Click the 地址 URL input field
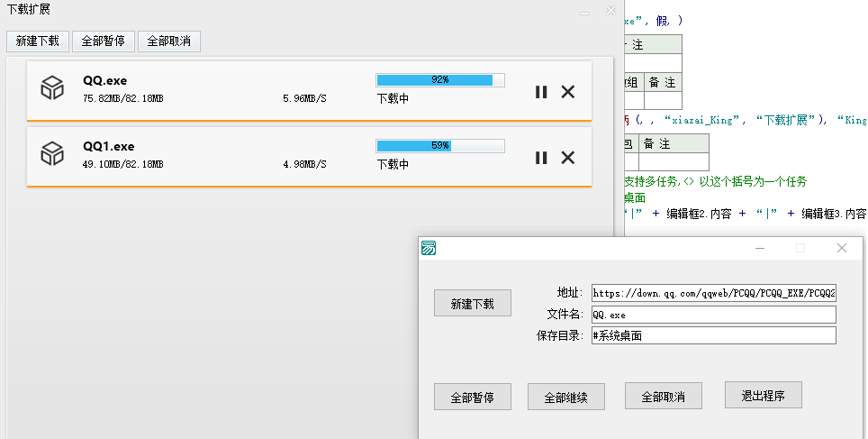This screenshot has height=439, width=868. coord(713,293)
